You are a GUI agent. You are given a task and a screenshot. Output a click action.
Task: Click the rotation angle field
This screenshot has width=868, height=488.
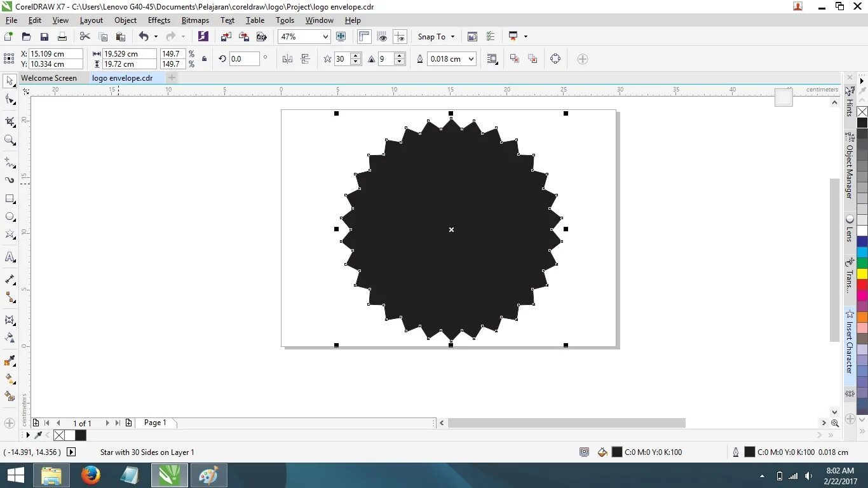pos(244,59)
